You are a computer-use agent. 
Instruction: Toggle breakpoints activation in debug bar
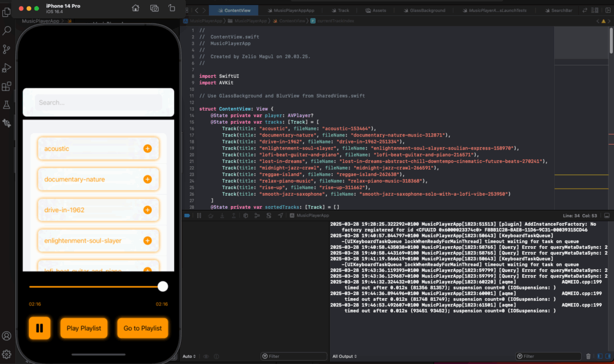187,215
